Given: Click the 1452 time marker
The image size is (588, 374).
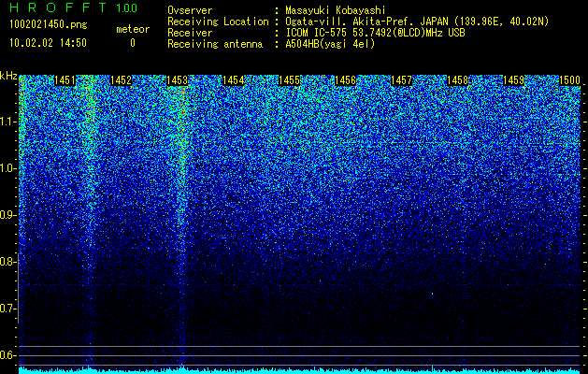Looking at the screenshot, I should click(122, 80).
